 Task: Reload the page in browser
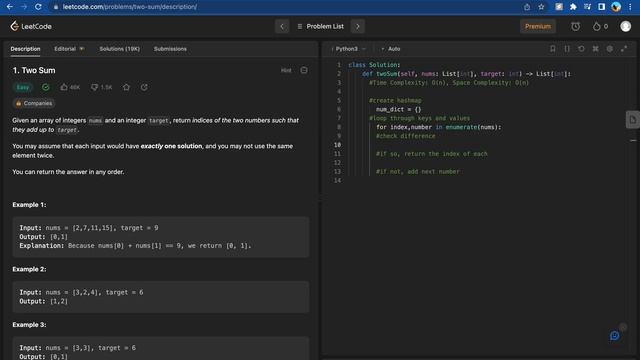click(x=38, y=7)
